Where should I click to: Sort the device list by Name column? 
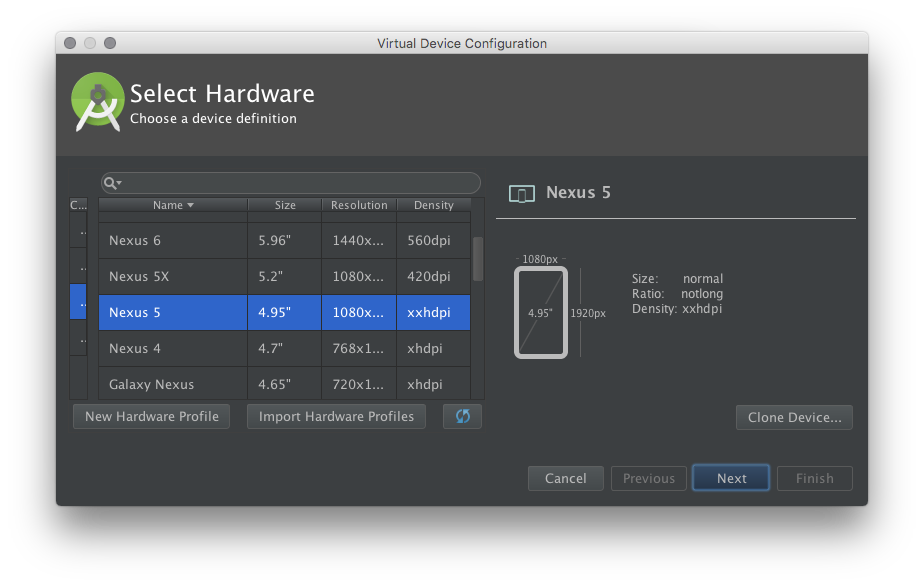pyautogui.click(x=172, y=205)
